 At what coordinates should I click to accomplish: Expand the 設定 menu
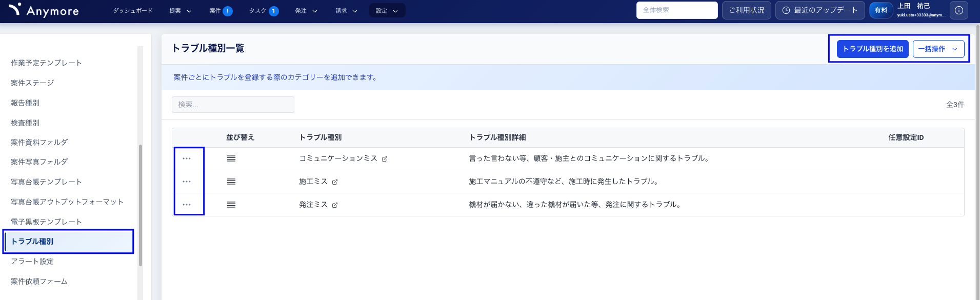(x=387, y=11)
